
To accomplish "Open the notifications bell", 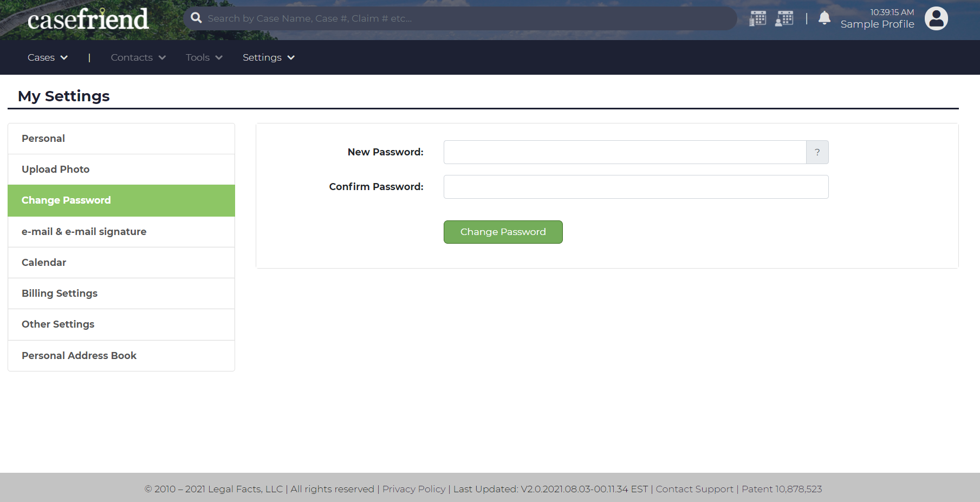I will point(825,18).
